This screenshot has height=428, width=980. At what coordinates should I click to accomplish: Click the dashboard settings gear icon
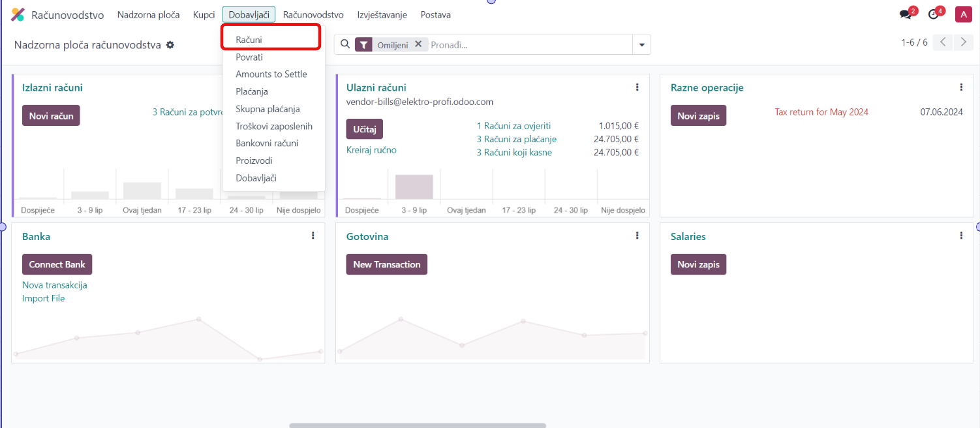tap(170, 45)
